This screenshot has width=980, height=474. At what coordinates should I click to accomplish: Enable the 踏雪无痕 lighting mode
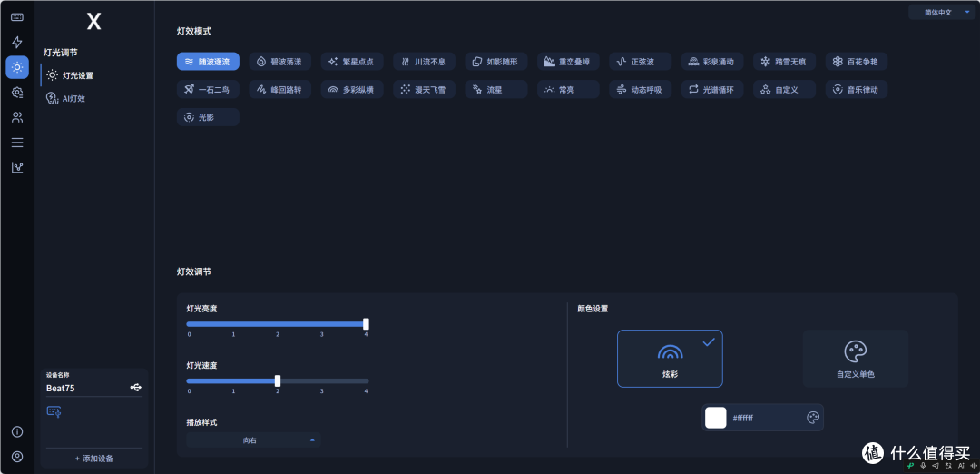tap(784, 61)
